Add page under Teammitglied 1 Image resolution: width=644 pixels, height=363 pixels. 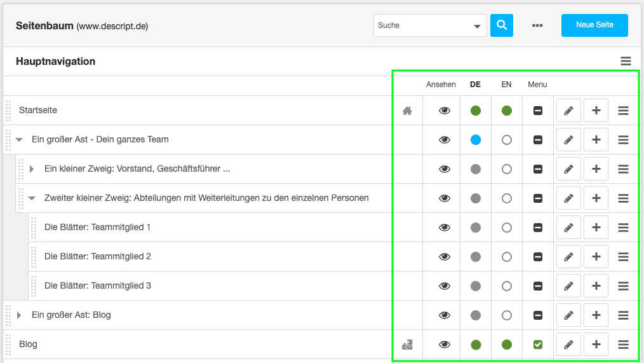596,228
